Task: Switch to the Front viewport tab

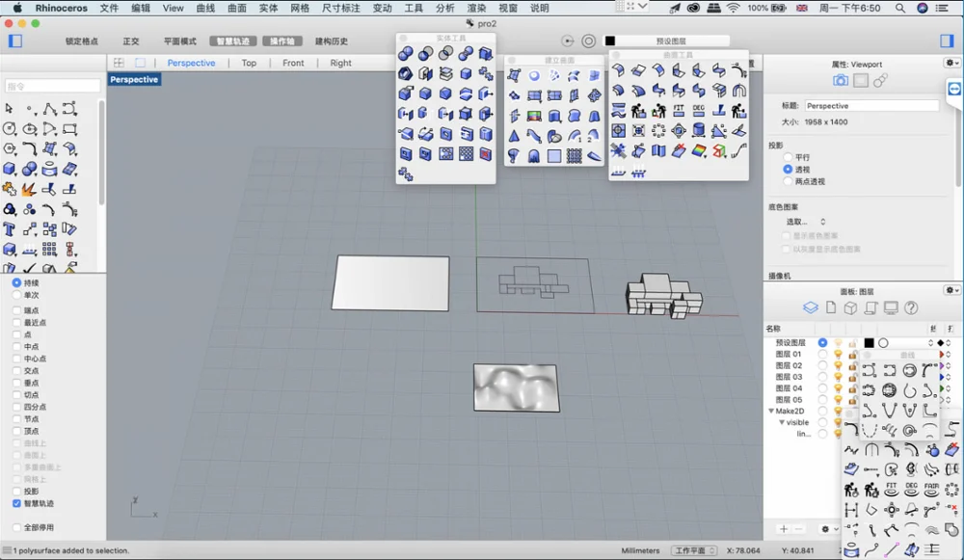Action: pos(293,63)
